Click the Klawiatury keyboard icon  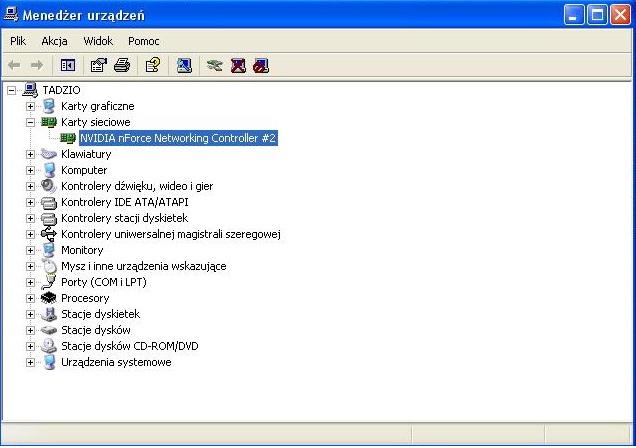click(49, 154)
